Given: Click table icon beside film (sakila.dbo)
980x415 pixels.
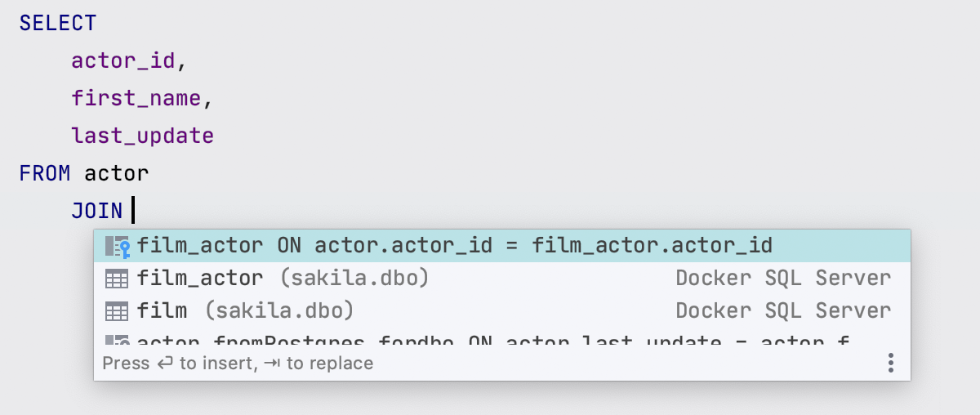Looking at the screenshot, I should point(118,311).
